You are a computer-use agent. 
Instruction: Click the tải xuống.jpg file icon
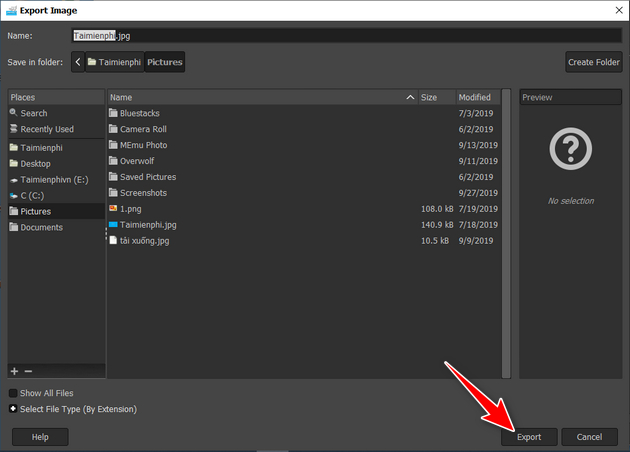pos(113,240)
